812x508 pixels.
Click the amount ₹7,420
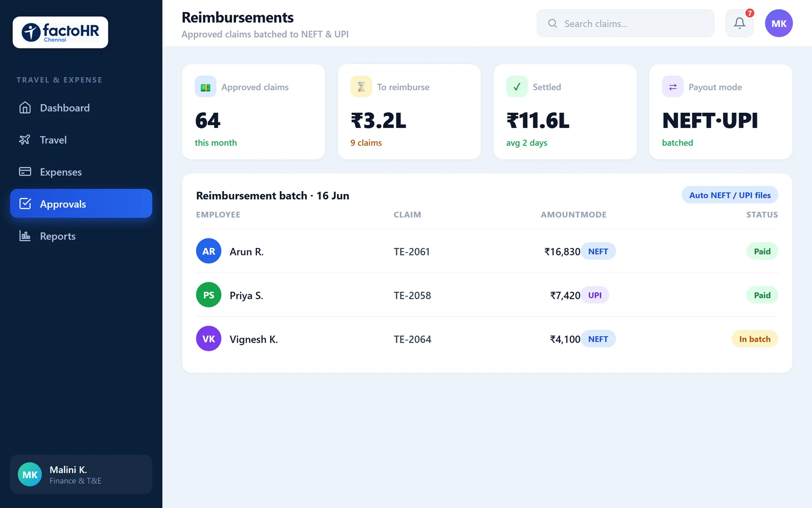(x=565, y=296)
